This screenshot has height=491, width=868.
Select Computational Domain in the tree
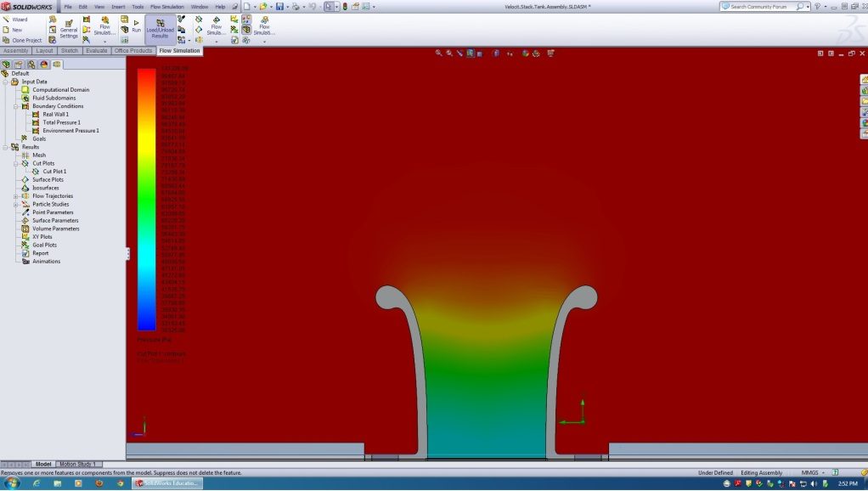(55, 90)
